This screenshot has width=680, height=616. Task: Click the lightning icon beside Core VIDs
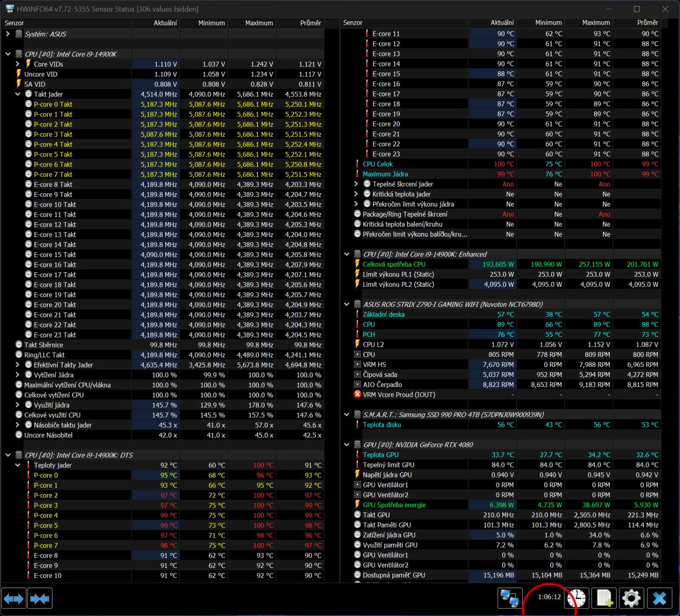coord(28,64)
